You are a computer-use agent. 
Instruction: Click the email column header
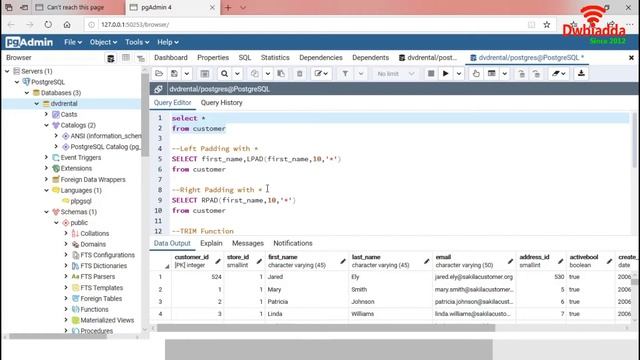[x=474, y=261]
